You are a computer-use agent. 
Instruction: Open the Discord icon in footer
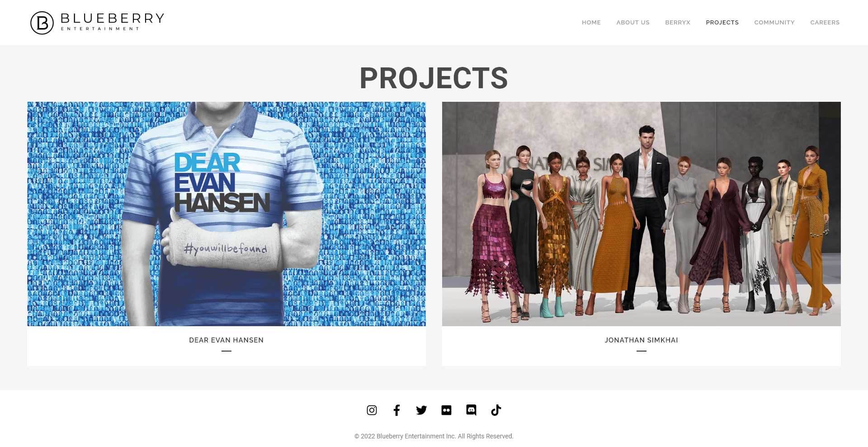pyautogui.click(x=471, y=410)
